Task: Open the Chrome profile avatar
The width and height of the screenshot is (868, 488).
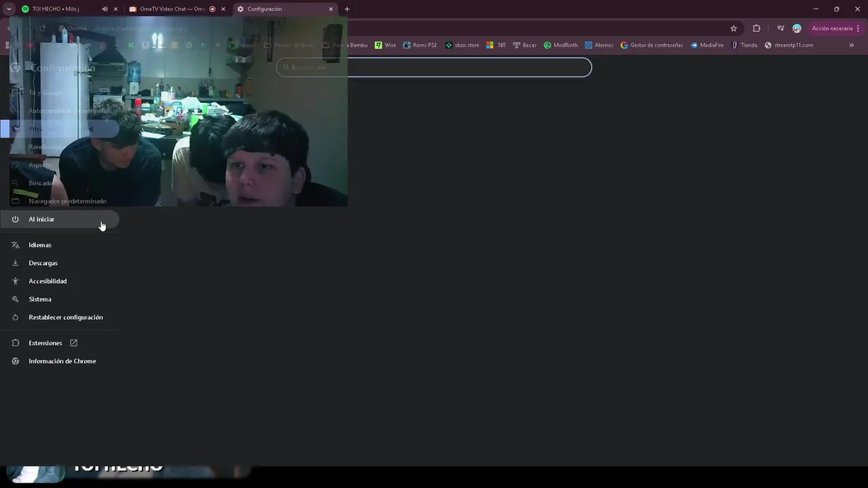Action: pyautogui.click(x=797, y=28)
